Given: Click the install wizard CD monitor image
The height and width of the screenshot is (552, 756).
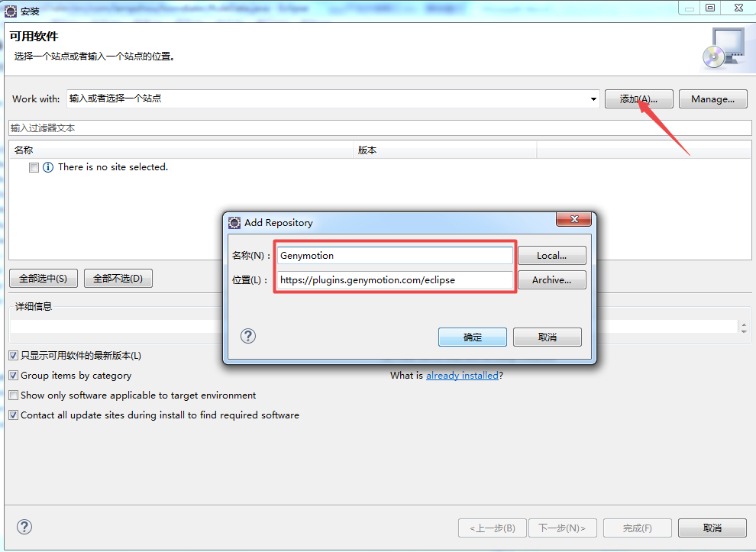Looking at the screenshot, I should (723, 49).
